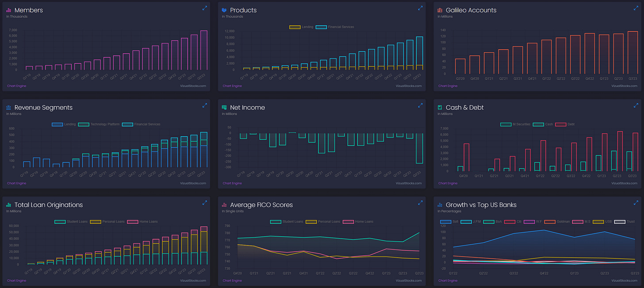The height and width of the screenshot is (288, 644).
Task: Click the icon beside Total Loan Originations
Action: pos(9,205)
